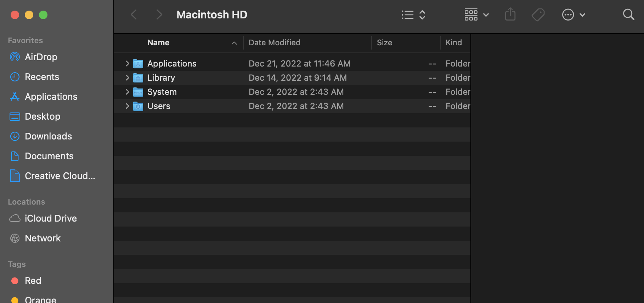This screenshot has height=303, width=644.
Task: Click the System folder name
Action: click(x=162, y=92)
